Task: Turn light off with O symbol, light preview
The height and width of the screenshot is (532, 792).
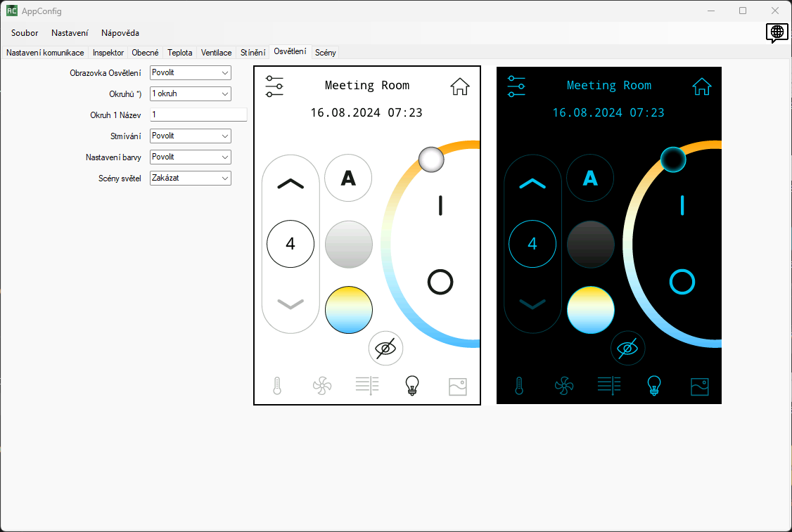Action: click(x=440, y=282)
